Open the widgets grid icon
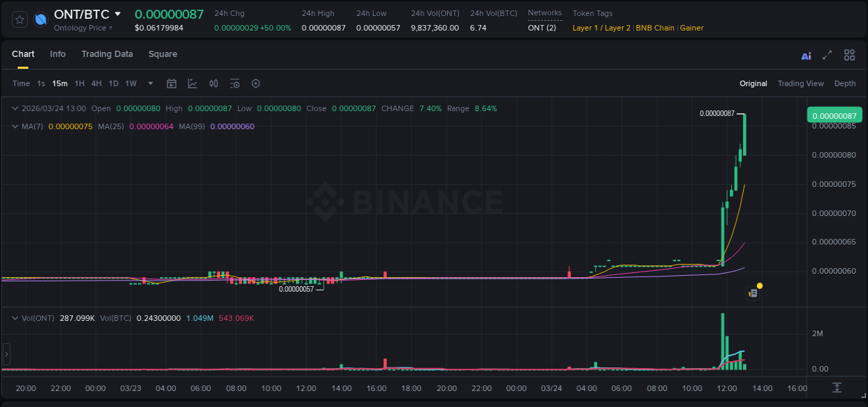 coord(849,54)
